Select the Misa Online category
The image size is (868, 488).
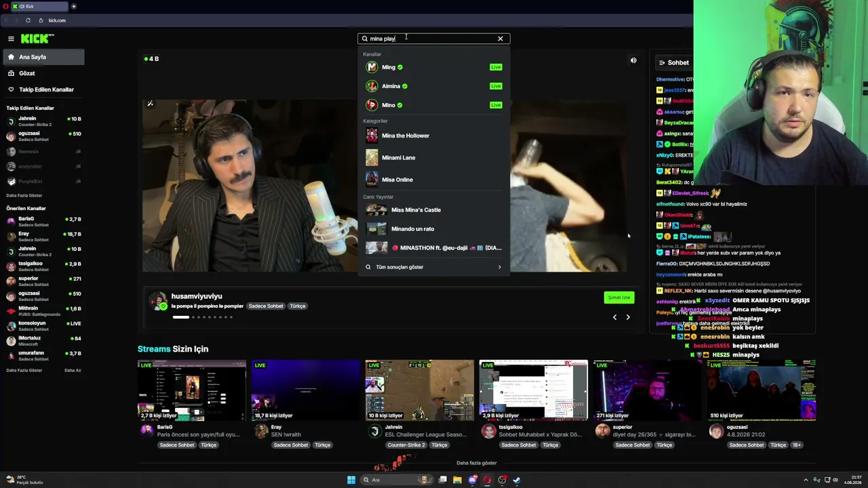point(434,180)
